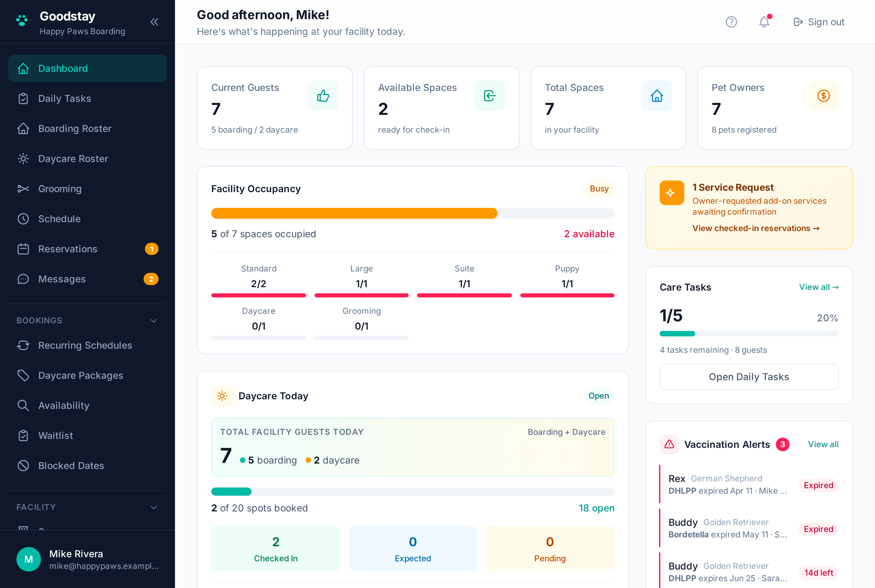Click the Reservations calendar icon

click(23, 249)
